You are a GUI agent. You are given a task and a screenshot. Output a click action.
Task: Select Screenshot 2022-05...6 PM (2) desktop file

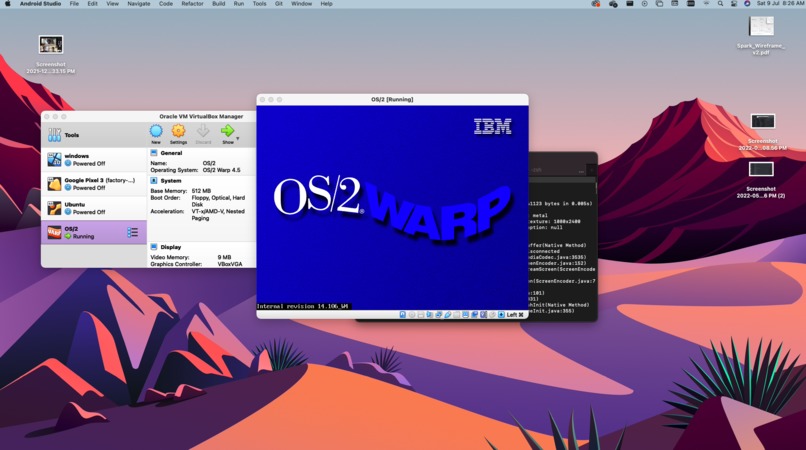(x=761, y=180)
